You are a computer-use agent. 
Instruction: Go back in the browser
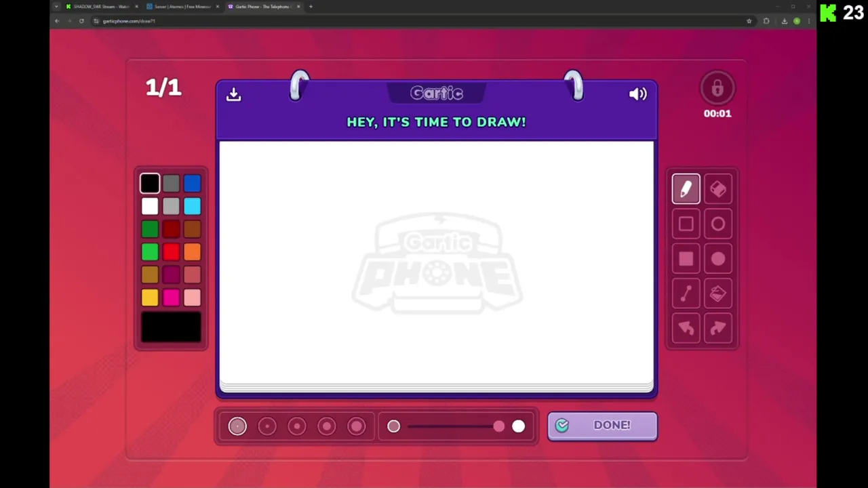coord(57,21)
